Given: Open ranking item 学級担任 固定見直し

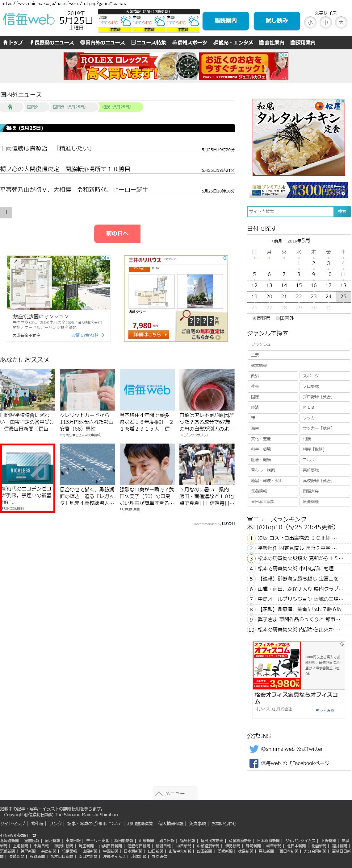Looking at the screenshot, I should coord(297,548).
